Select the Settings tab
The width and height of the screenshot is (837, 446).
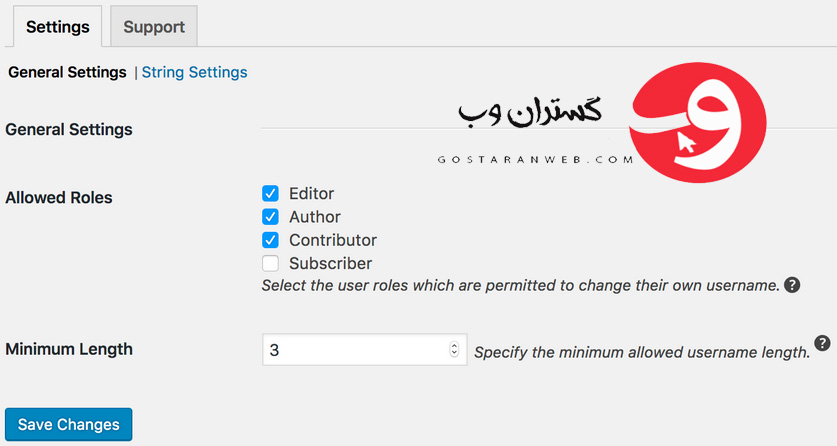[58, 27]
